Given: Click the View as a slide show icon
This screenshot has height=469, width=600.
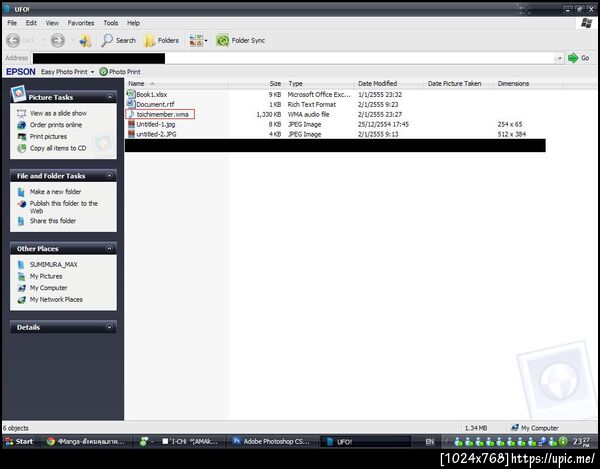Looking at the screenshot, I should (21, 113).
